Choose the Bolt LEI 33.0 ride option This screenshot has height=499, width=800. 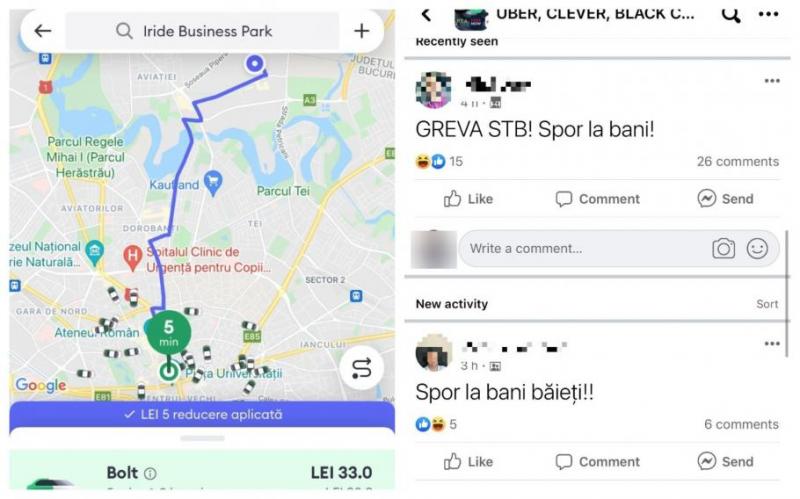202,471
